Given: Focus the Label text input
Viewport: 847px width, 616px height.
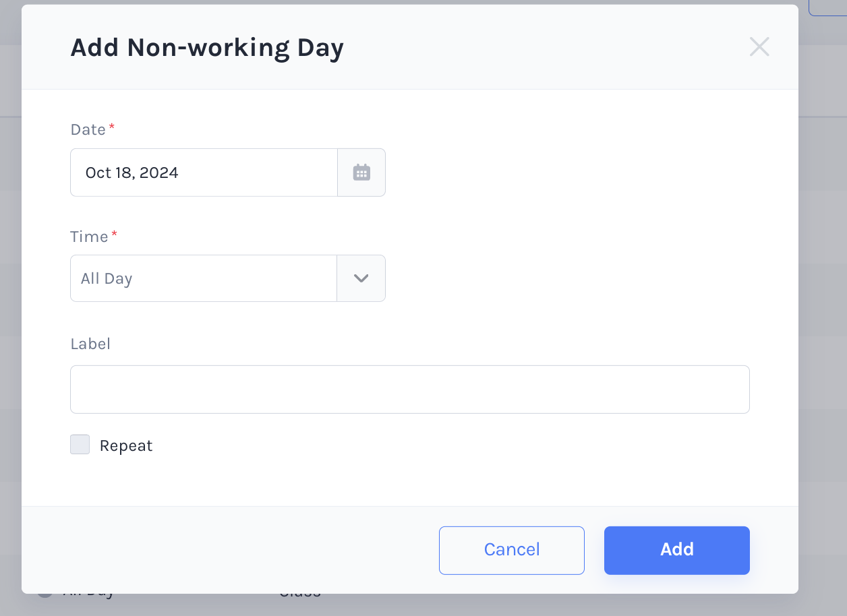Looking at the screenshot, I should (410, 390).
